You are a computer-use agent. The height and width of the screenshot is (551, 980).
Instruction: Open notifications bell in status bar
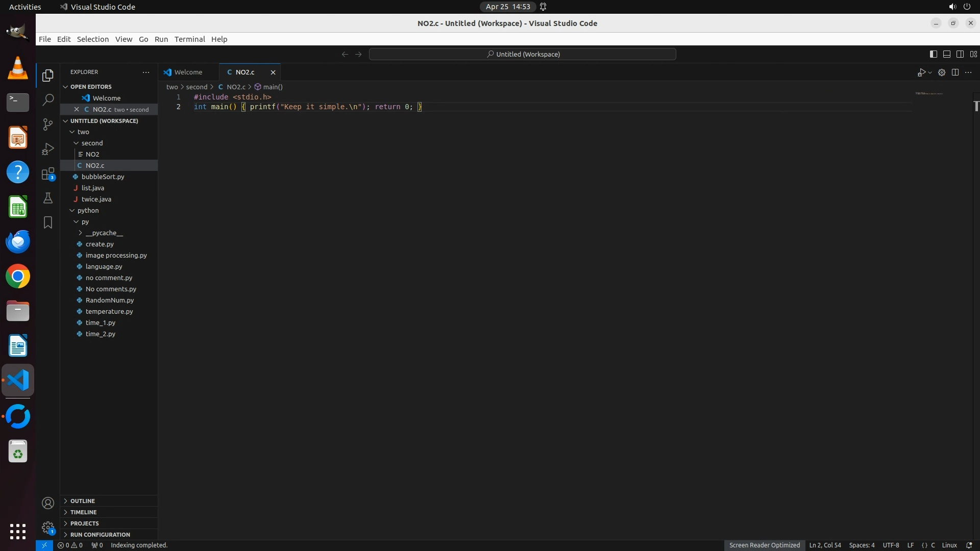969,545
